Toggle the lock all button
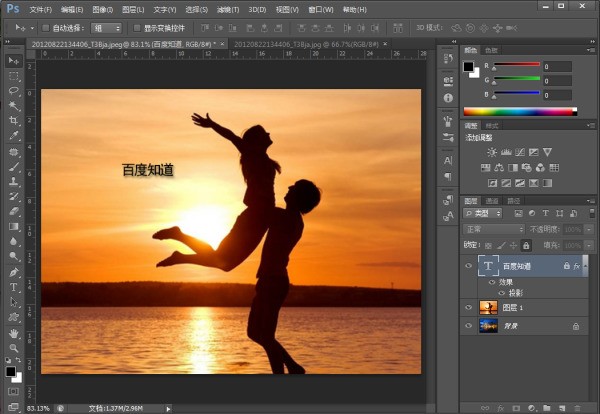 pyautogui.click(x=526, y=245)
